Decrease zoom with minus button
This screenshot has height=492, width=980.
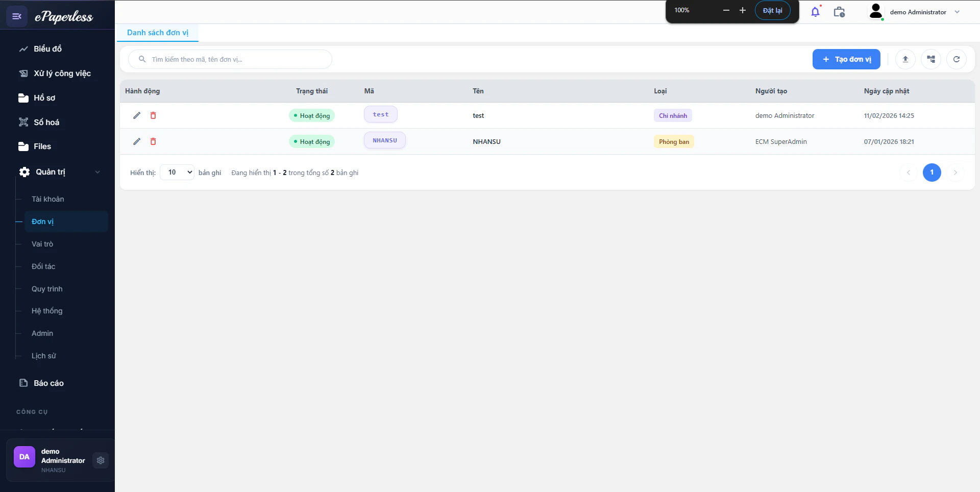coord(726,10)
